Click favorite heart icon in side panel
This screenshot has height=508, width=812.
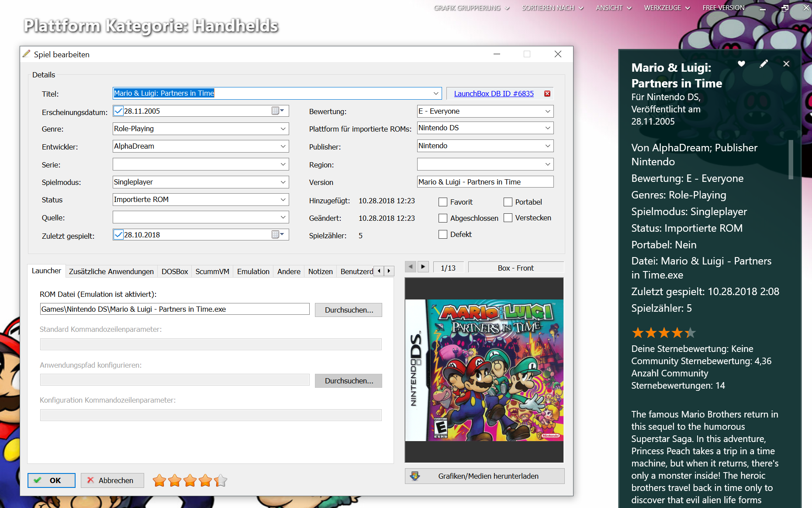[x=741, y=64]
